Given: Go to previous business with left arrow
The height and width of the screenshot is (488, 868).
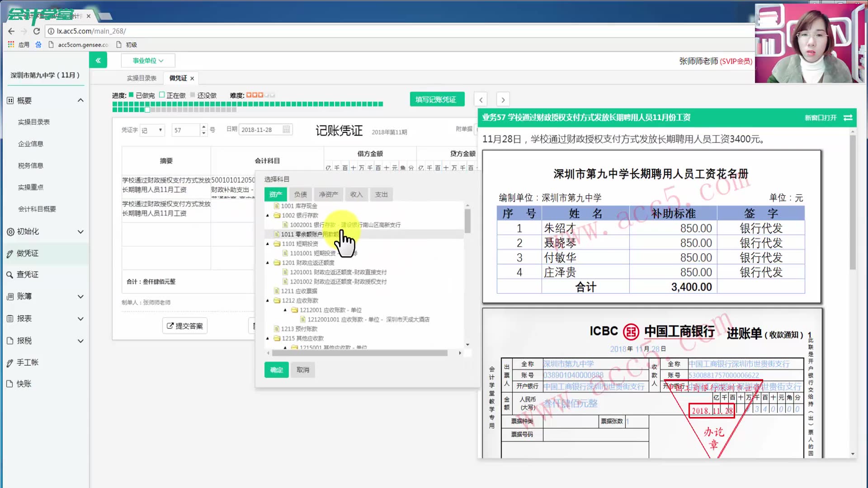Looking at the screenshot, I should tap(481, 99).
